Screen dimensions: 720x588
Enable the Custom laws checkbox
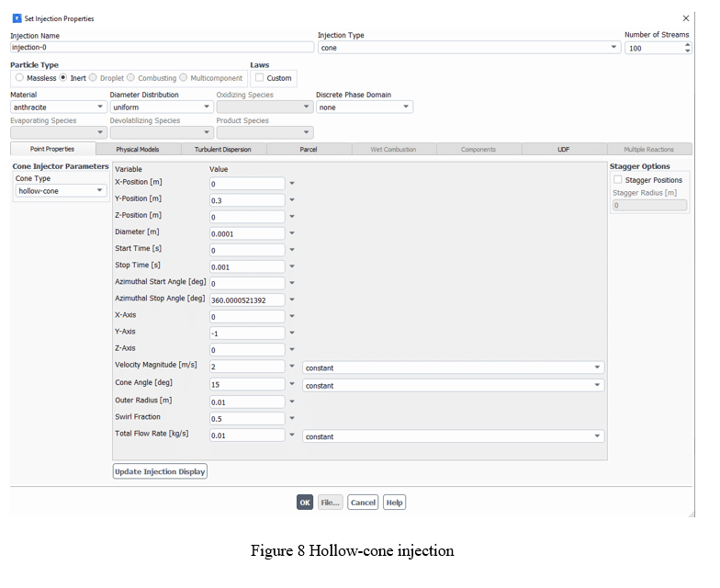[x=259, y=78]
